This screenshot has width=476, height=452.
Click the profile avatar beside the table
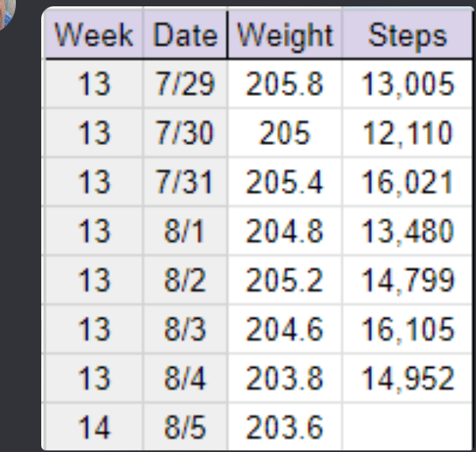click(10, 11)
